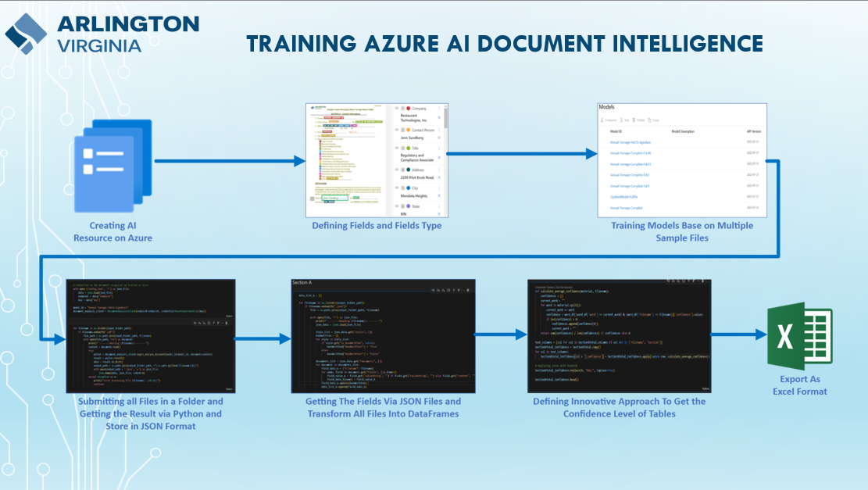Open the Company field options menu
This screenshot has width=868, height=490.
pos(439,108)
